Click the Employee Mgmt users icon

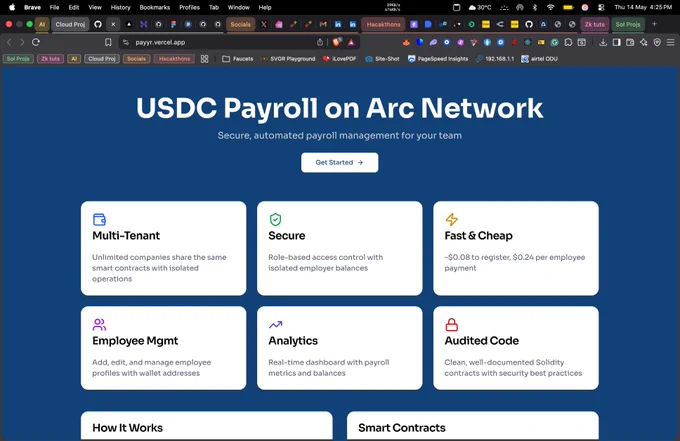(x=99, y=324)
